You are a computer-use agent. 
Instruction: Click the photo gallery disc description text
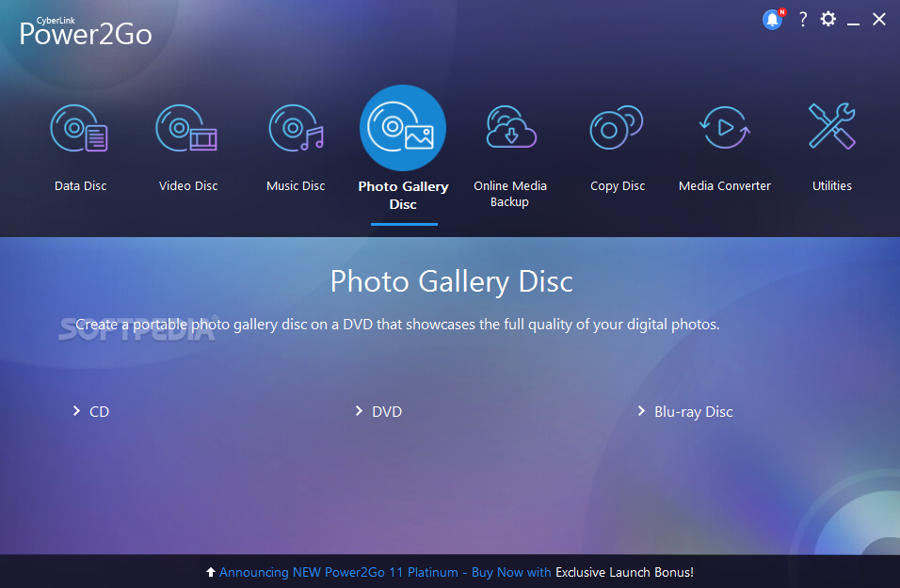coord(397,325)
